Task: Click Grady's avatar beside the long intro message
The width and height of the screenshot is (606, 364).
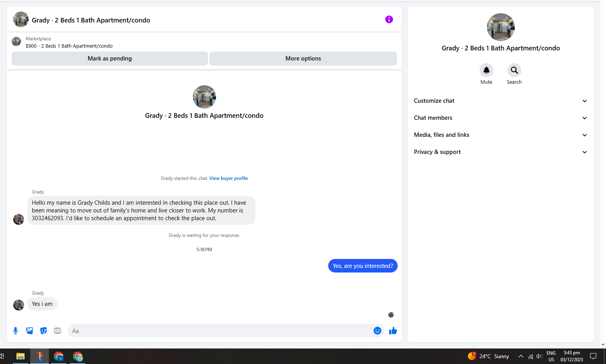Action: [x=19, y=219]
